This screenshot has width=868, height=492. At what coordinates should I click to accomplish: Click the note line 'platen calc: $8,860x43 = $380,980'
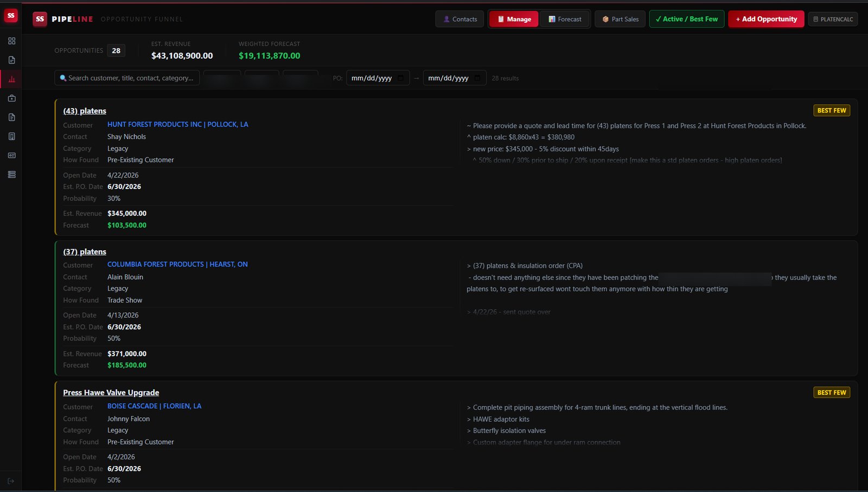tap(521, 137)
